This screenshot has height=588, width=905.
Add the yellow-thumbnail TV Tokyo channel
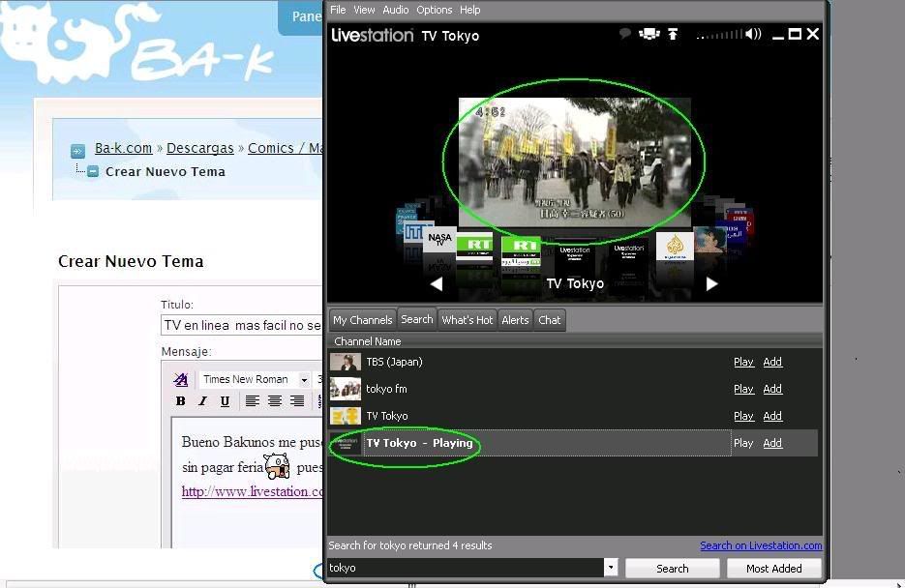coord(772,416)
